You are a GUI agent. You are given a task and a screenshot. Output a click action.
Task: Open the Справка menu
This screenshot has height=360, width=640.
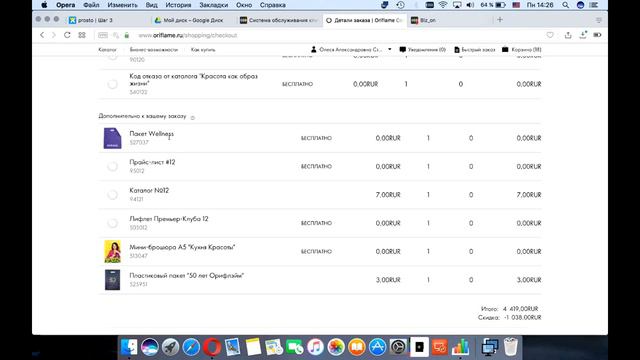(x=273, y=5)
